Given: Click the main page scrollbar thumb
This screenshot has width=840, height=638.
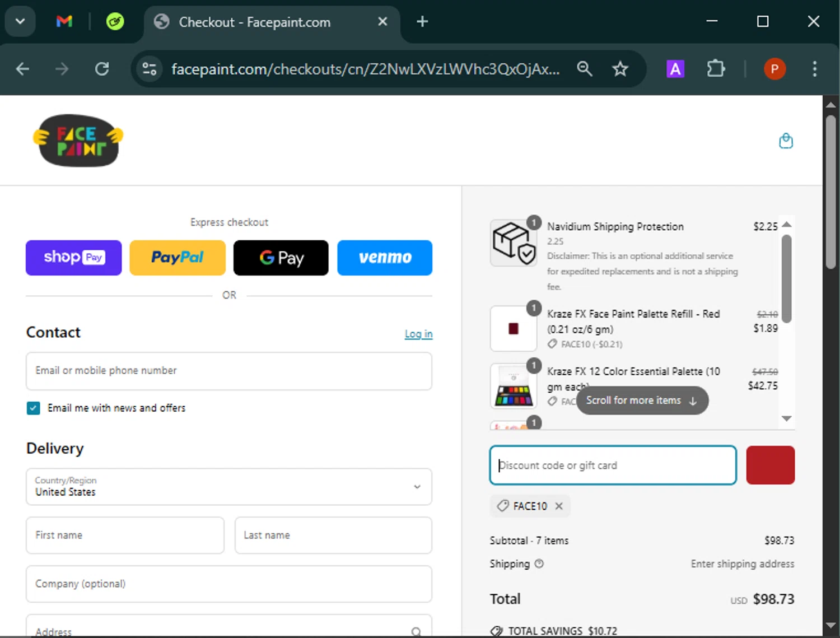Looking at the screenshot, I should [831, 192].
